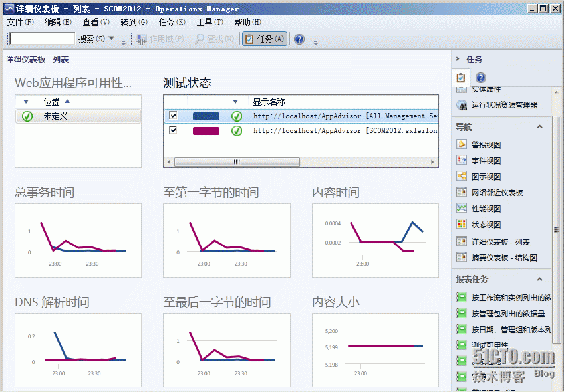The width and height of the screenshot is (564, 392).
Task: Click the 详细仪表板 - 列表 icon
Action: pyautogui.click(x=461, y=241)
